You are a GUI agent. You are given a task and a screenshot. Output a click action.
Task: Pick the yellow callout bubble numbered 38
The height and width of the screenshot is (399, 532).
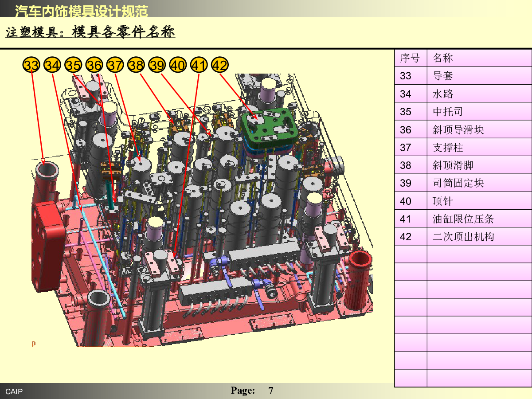tap(136, 66)
